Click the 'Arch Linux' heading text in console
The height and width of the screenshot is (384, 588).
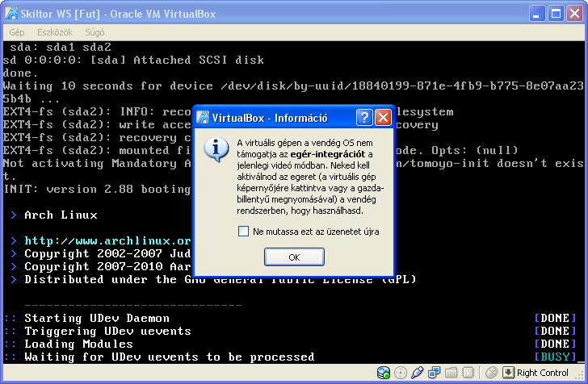click(61, 215)
